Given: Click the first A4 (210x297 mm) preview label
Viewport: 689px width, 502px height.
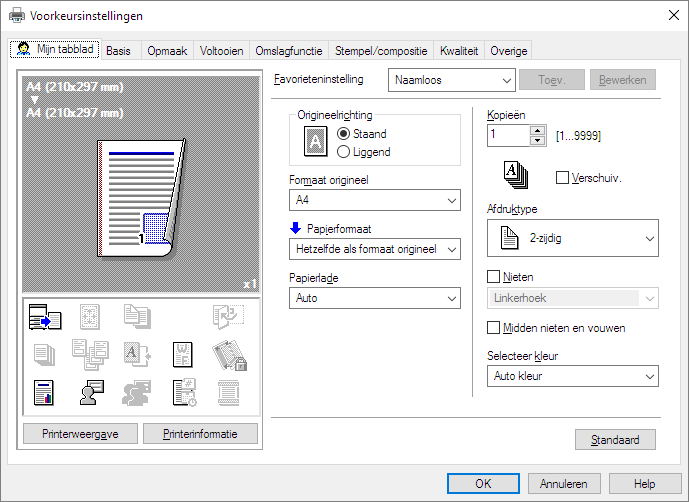Looking at the screenshot, I should [x=75, y=87].
